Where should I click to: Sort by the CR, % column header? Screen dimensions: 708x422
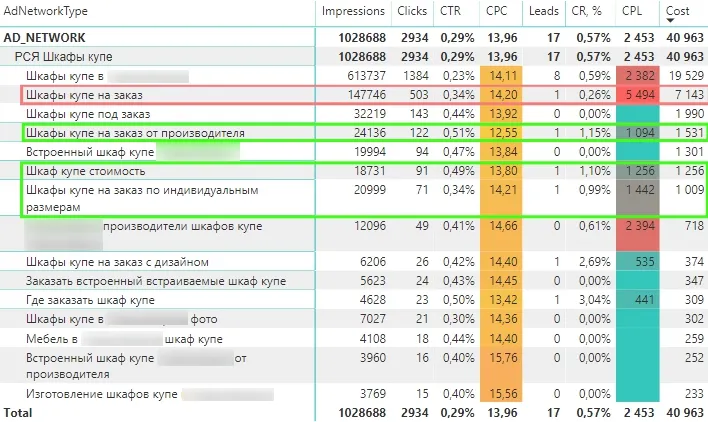coord(587,11)
